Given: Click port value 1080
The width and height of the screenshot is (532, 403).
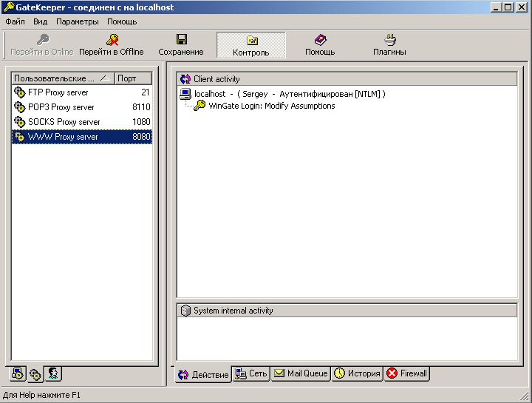Looking at the screenshot, I should pyautogui.click(x=141, y=122).
